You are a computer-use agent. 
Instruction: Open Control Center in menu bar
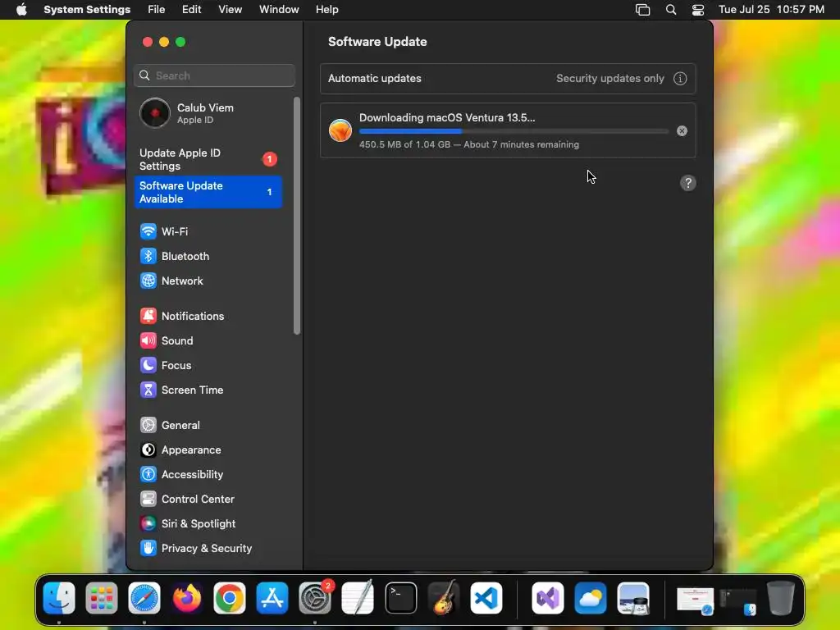[698, 10]
